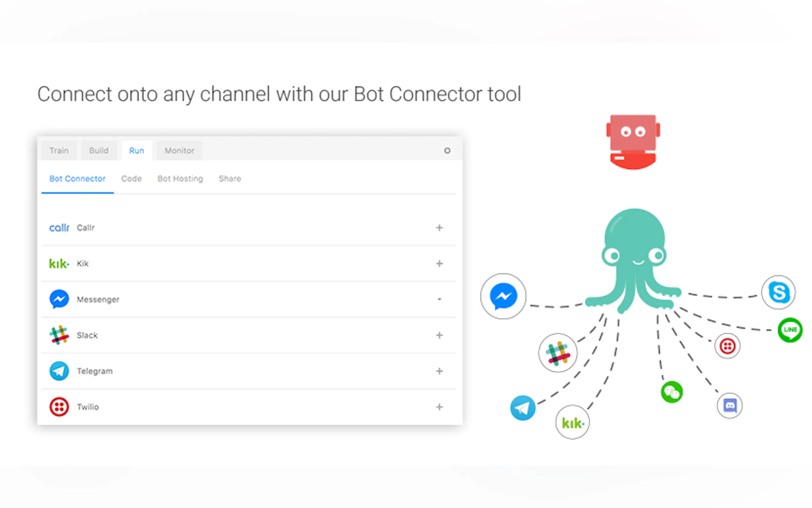Click the Kik logo in the channel list
Image resolution: width=812 pixels, height=508 pixels.
pyautogui.click(x=59, y=264)
